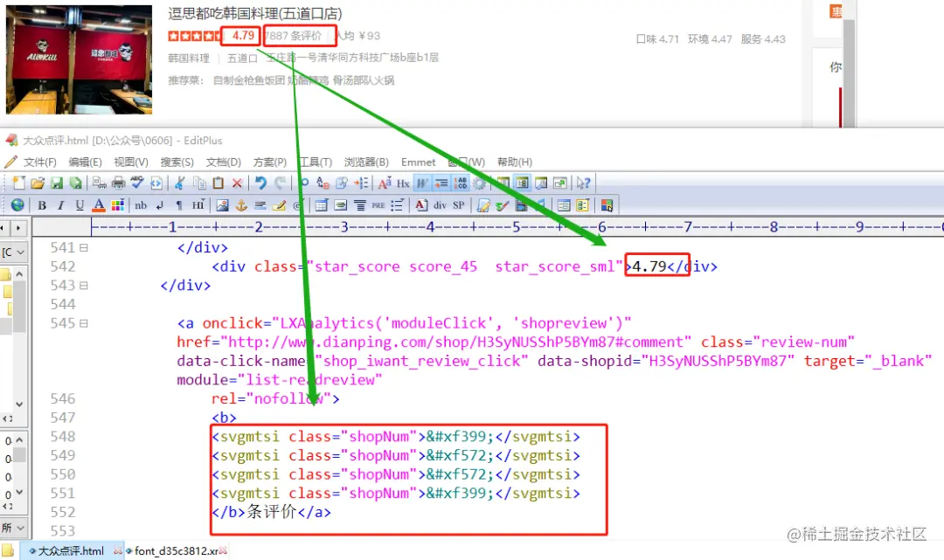
Task: Open the 视图(V) menu
Action: pos(130,162)
